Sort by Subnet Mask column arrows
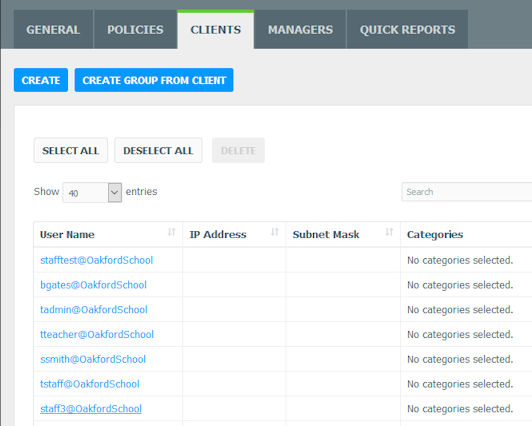Viewport: 532px width, 426px height. (389, 232)
